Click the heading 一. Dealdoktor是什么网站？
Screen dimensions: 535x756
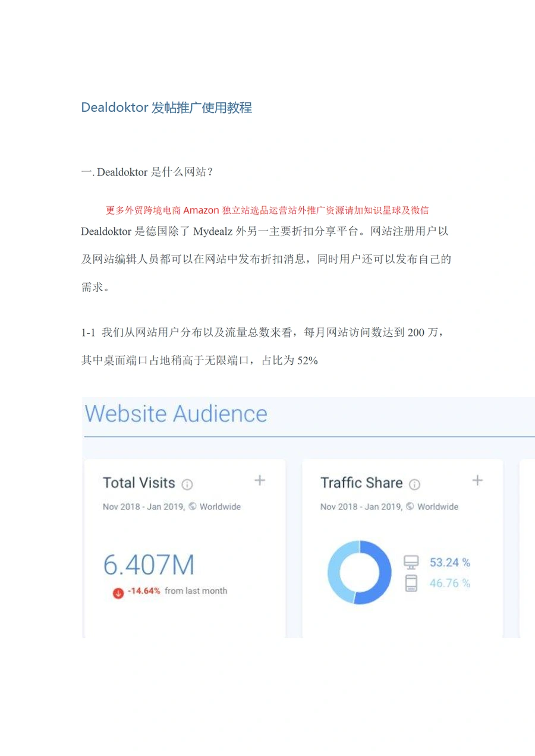147,172
